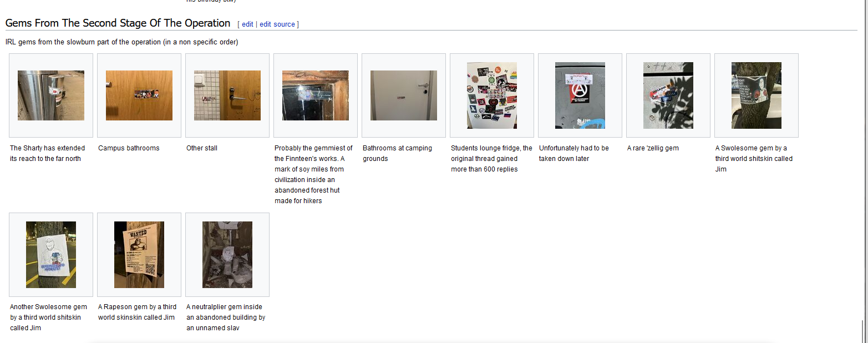Open 'edit source' for the Gems section
The height and width of the screenshot is (343, 868).
(277, 24)
